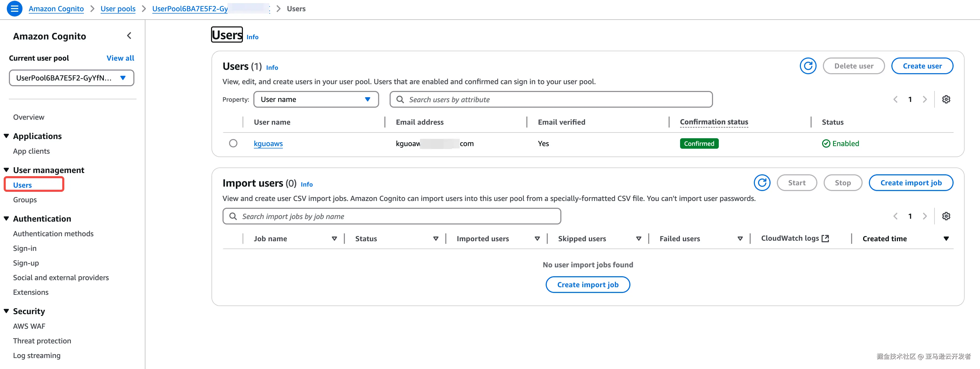Go to next page of users
The height and width of the screenshot is (369, 980).
click(925, 100)
